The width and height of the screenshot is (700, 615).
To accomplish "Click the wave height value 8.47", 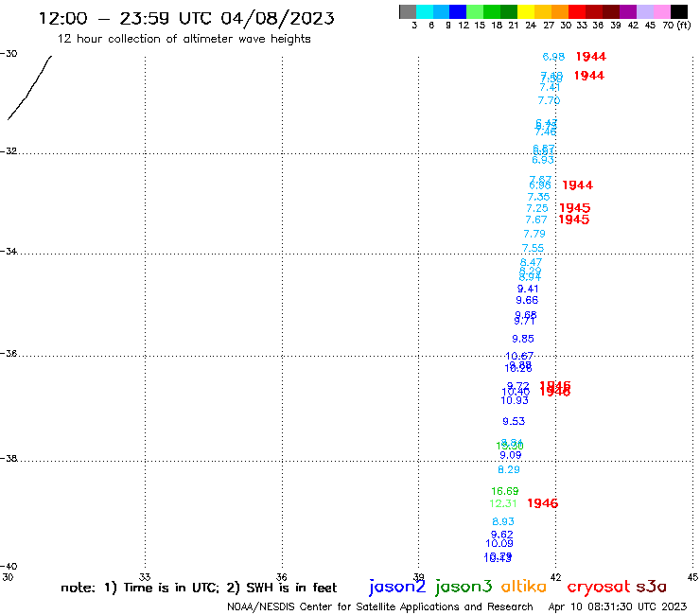I will click(532, 262).
